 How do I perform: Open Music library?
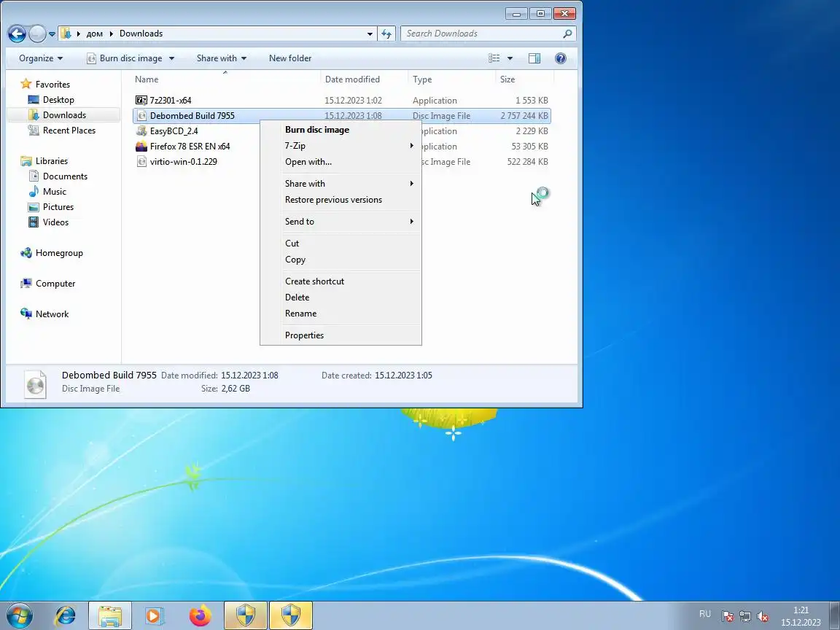(47, 191)
